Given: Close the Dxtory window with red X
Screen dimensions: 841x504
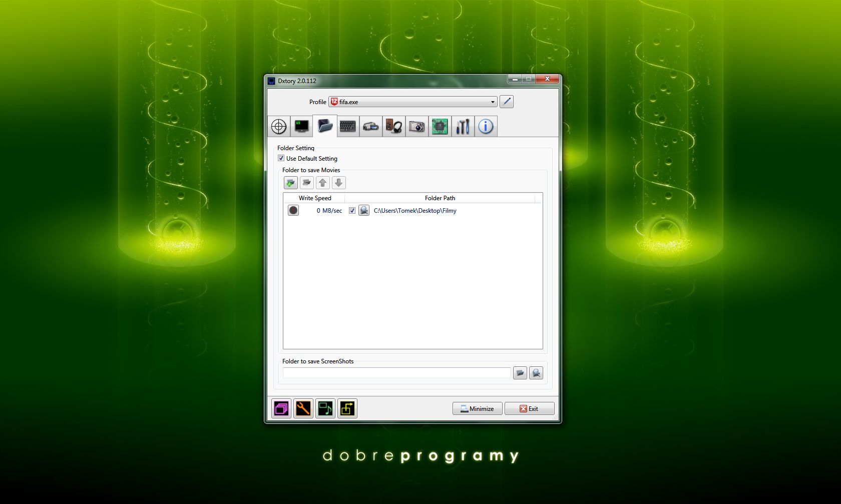Looking at the screenshot, I should click(x=547, y=79).
